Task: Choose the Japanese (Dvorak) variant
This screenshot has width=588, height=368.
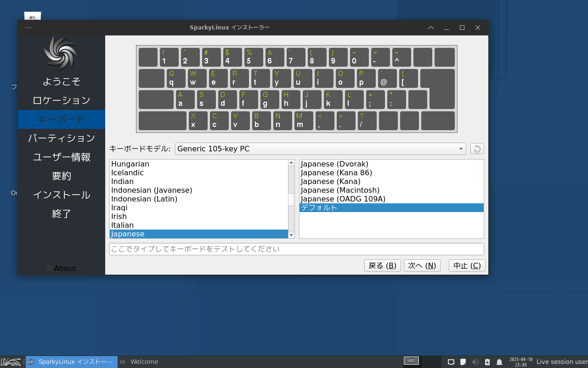Action: click(391, 164)
